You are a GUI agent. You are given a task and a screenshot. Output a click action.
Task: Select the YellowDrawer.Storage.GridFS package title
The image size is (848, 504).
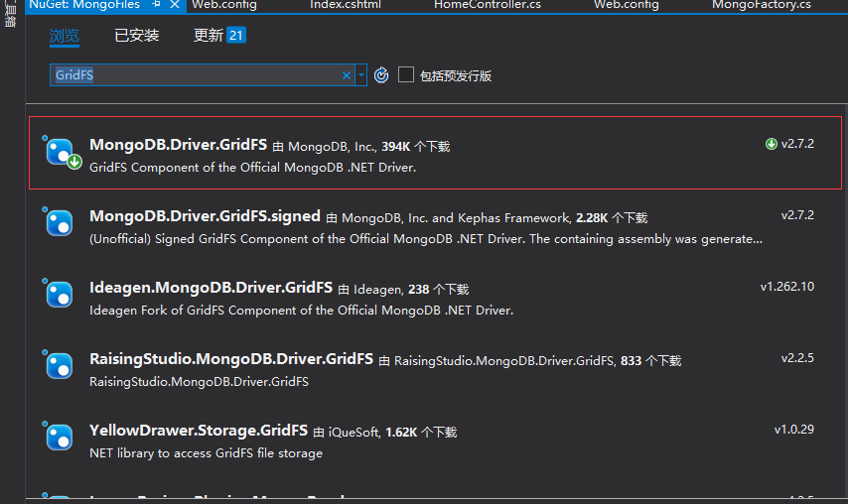pyautogui.click(x=199, y=430)
